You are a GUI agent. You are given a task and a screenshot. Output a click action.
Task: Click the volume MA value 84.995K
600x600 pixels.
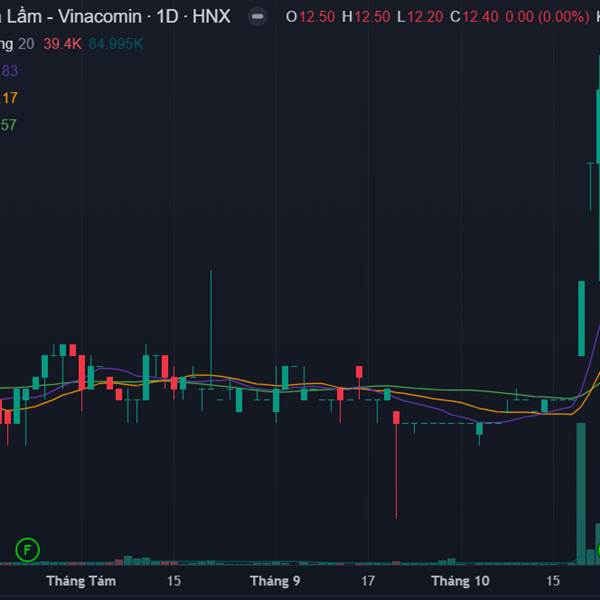[x=116, y=44]
